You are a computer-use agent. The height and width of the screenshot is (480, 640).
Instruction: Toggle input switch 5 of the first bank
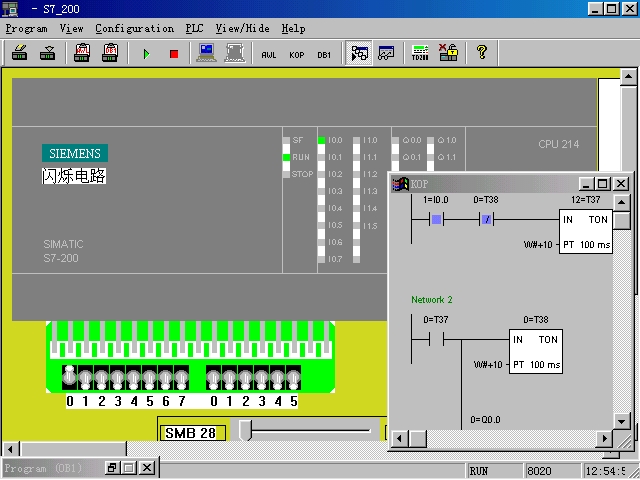tap(149, 377)
